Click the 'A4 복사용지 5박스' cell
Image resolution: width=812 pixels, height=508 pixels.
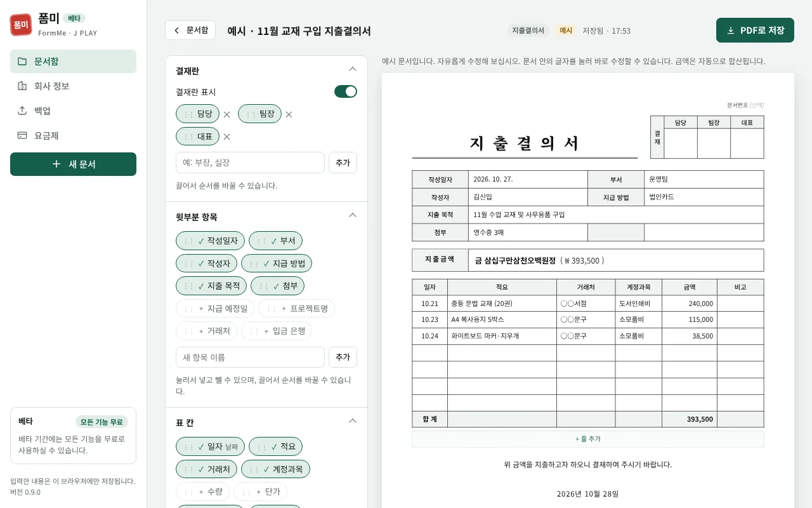pos(502,319)
